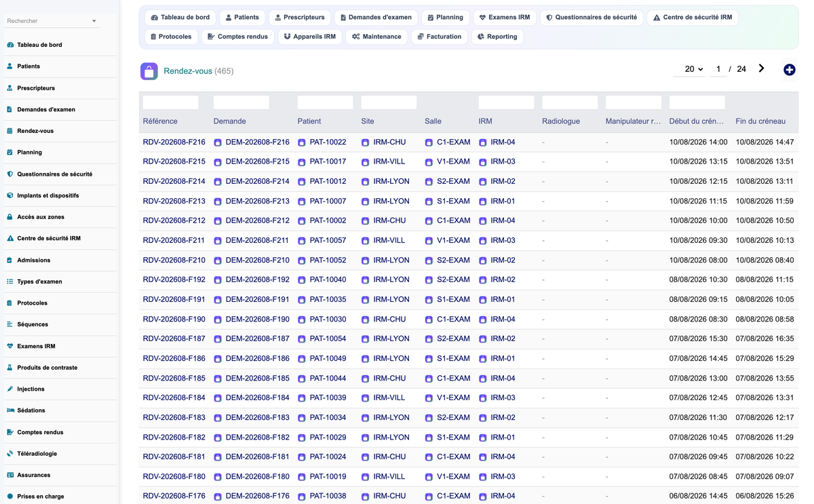Open appointment RDV-202608-F216
Image resolution: width=814 pixels, height=504 pixels.
click(x=174, y=142)
